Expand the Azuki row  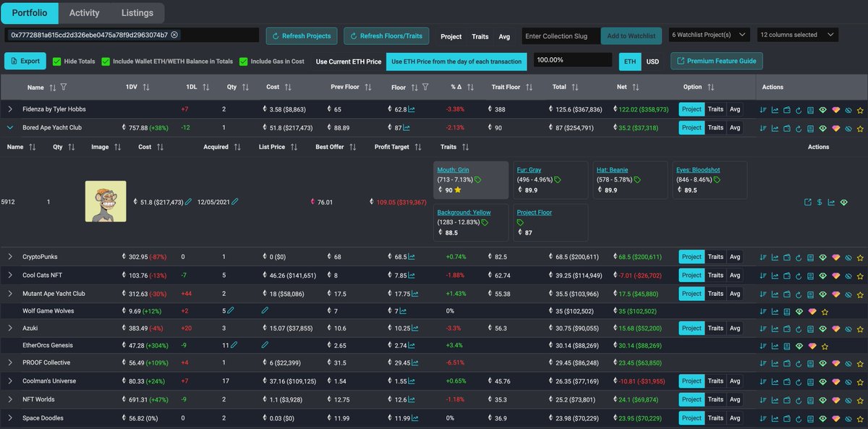tap(10, 328)
